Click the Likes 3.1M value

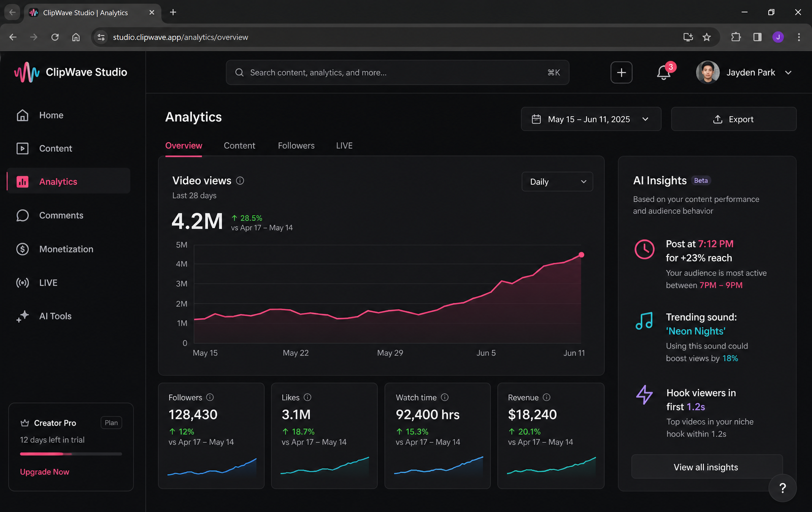coord(296,414)
